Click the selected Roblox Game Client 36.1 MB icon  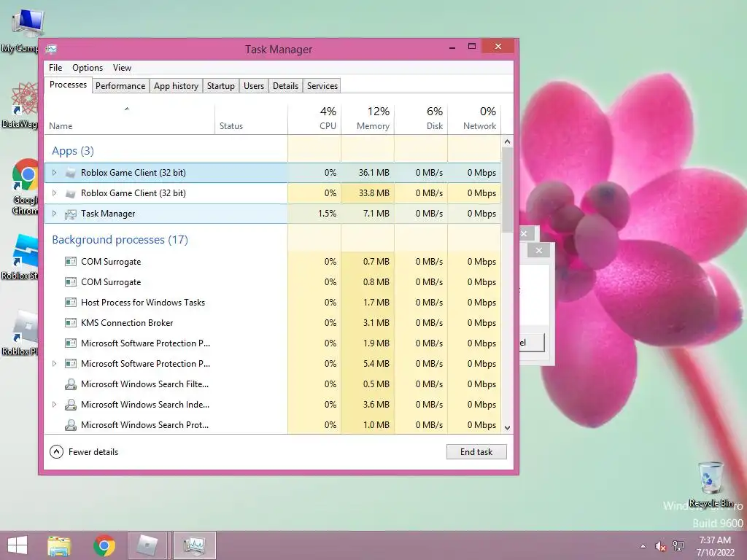coord(71,173)
